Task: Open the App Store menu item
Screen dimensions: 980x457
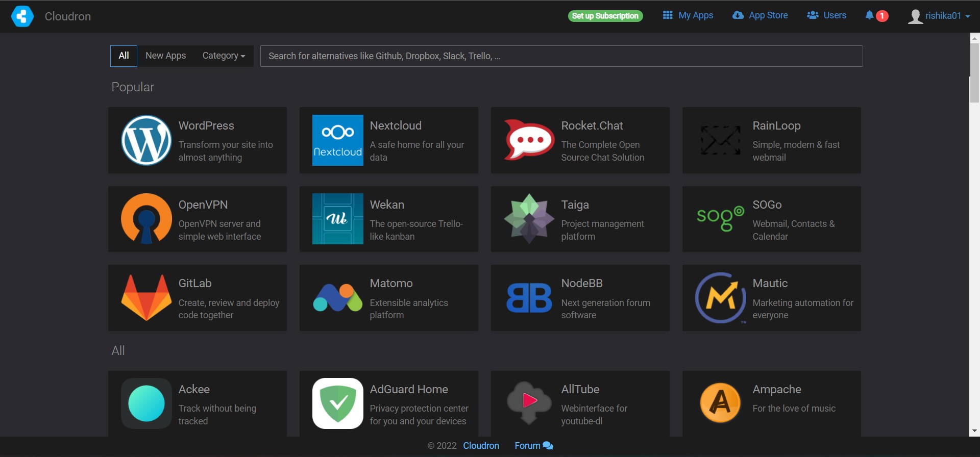Action: [761, 15]
